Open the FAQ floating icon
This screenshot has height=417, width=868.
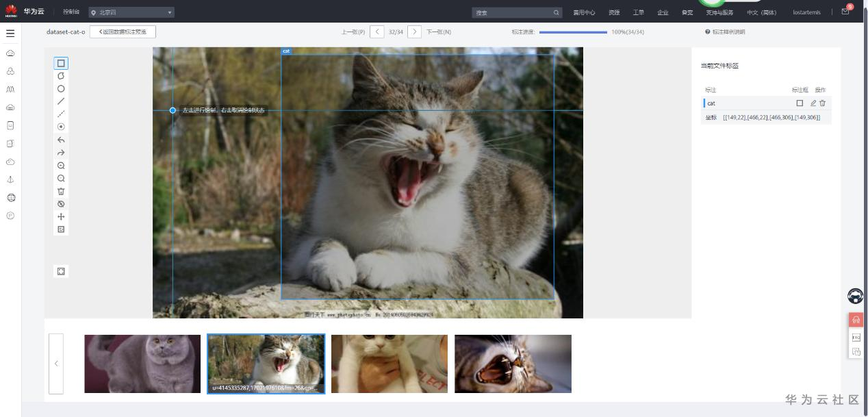point(856,338)
